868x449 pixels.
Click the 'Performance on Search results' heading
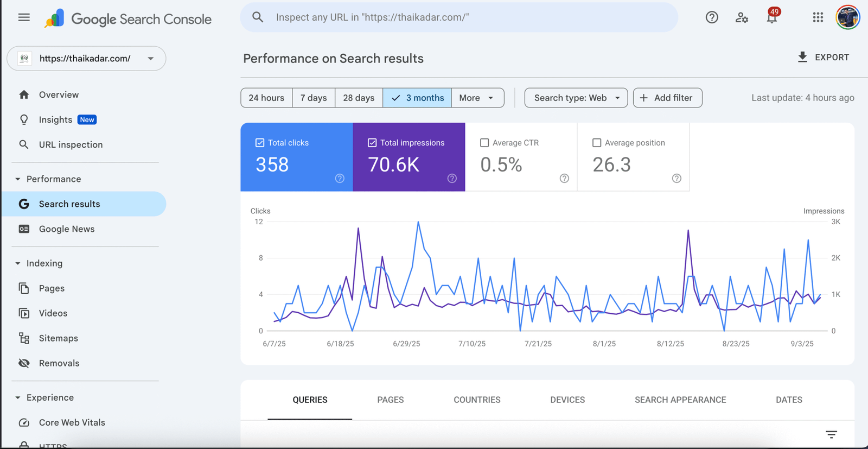coord(333,59)
